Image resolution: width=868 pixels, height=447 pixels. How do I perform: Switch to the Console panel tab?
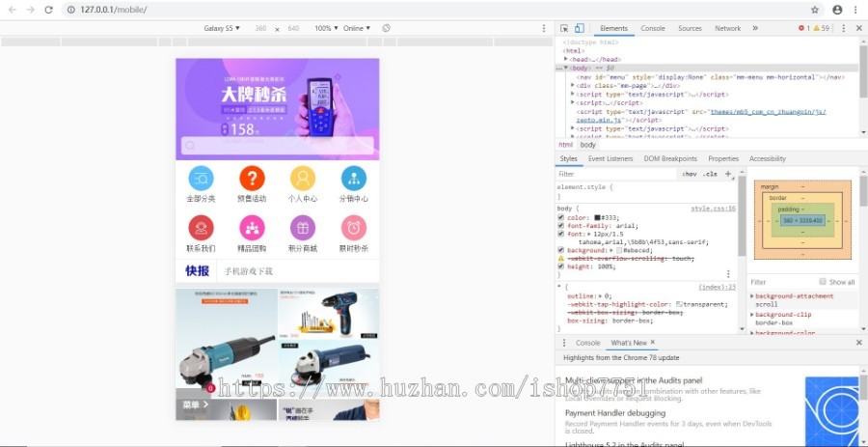[x=653, y=28]
